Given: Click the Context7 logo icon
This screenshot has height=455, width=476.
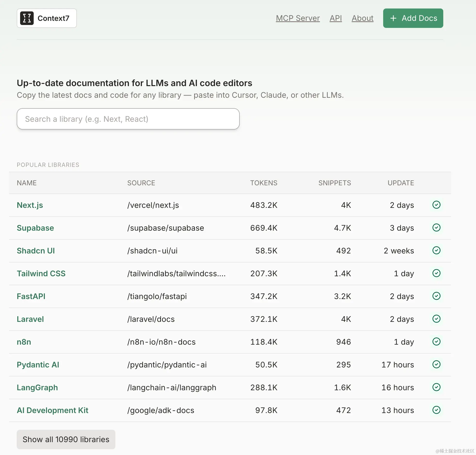Looking at the screenshot, I should coord(27,18).
